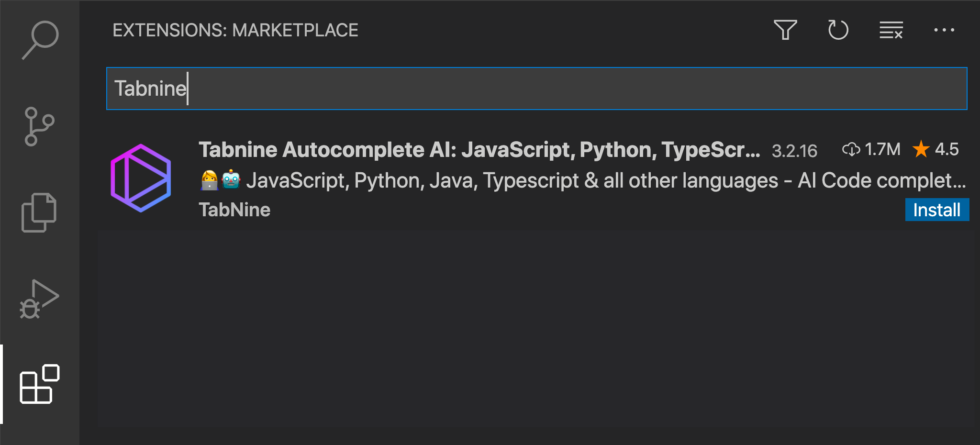Click the Filter Extensions funnel icon
This screenshot has width=980, height=445.
click(x=785, y=30)
